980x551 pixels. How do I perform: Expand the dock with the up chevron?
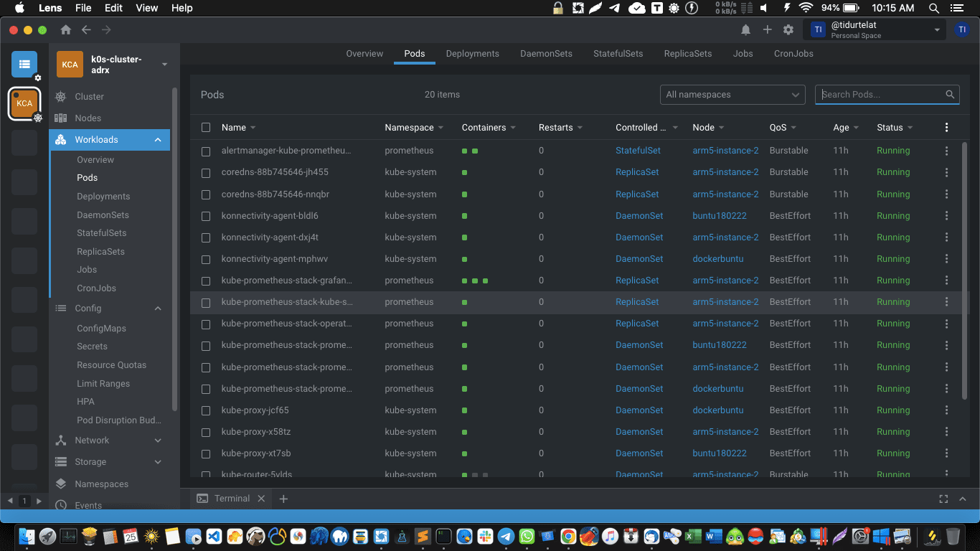pos(963,499)
